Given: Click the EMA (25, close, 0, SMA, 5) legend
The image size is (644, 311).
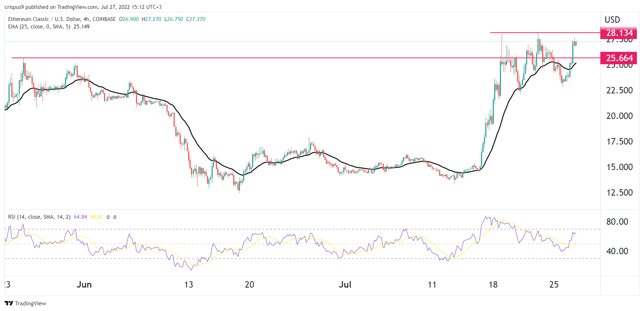Looking at the screenshot, I should tap(39, 27).
